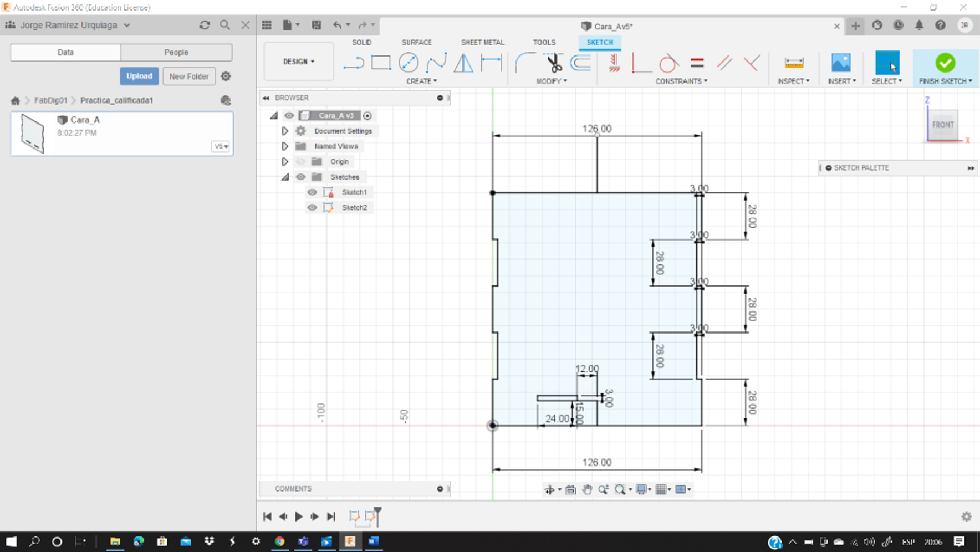Click the Upload button
Viewport: 980px width, 552px height.
(139, 76)
